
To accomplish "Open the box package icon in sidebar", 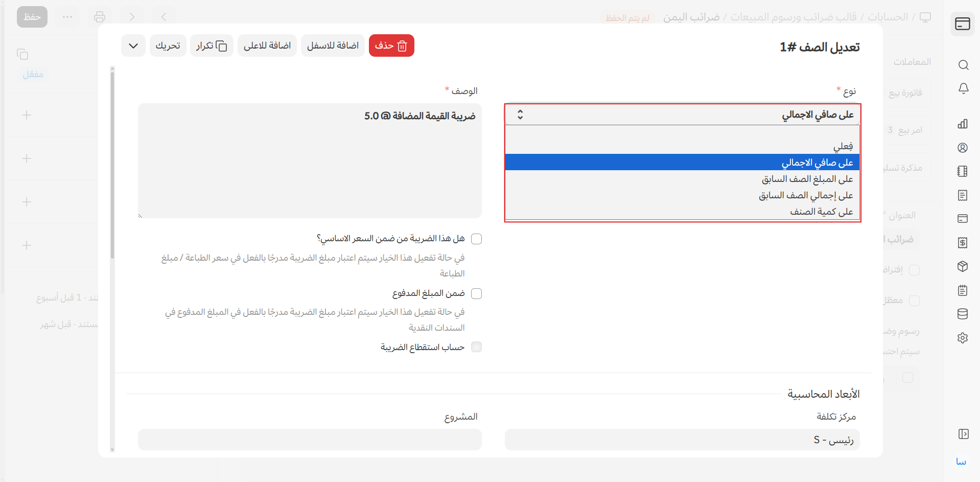I will pos(963,266).
